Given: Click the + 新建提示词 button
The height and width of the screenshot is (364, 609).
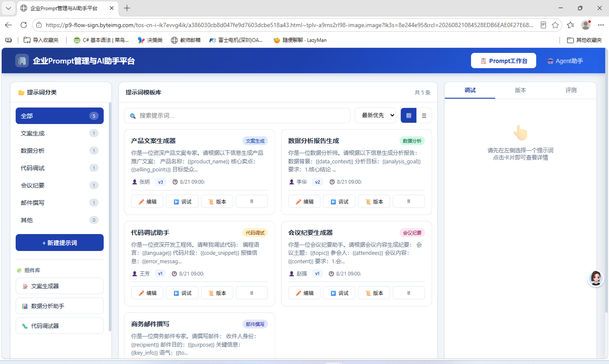Looking at the screenshot, I should (x=60, y=243).
